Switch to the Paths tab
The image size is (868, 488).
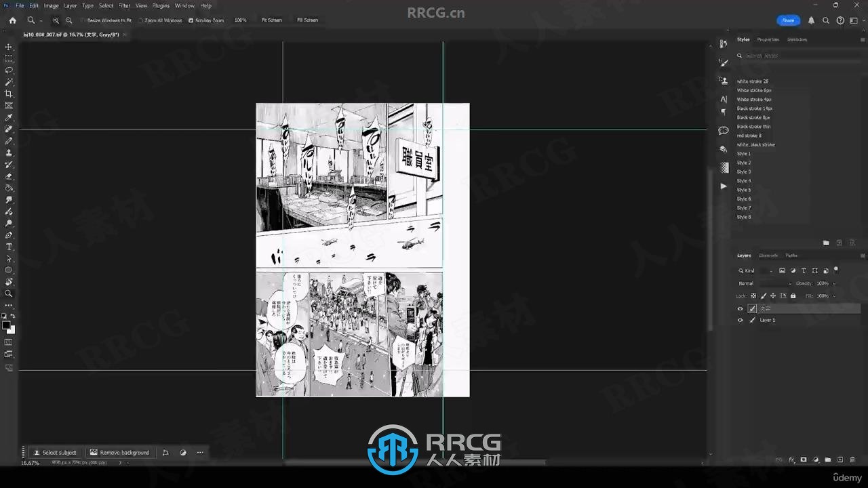tap(791, 256)
